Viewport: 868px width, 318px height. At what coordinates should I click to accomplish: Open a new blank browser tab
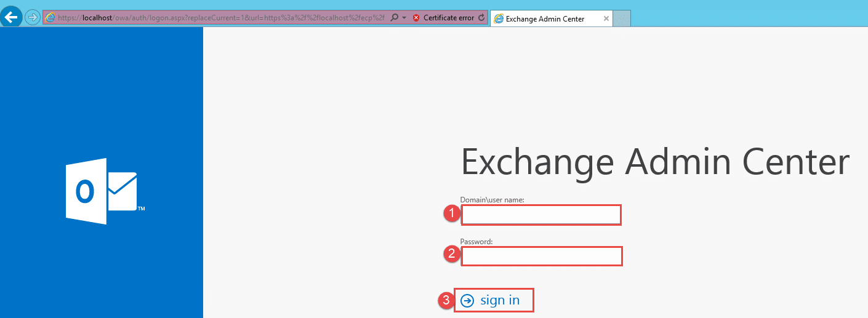(622, 18)
